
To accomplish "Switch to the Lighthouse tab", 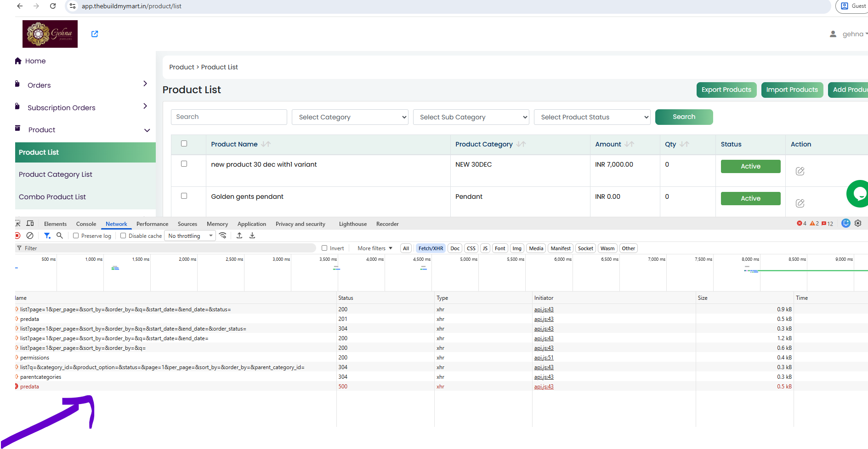I will tap(353, 224).
